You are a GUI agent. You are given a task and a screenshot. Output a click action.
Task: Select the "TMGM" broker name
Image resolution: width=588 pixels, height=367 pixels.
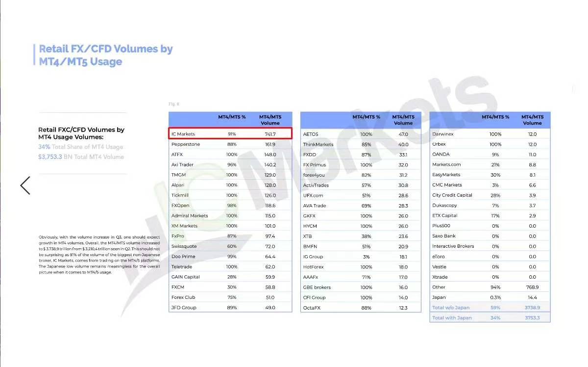[178, 175]
